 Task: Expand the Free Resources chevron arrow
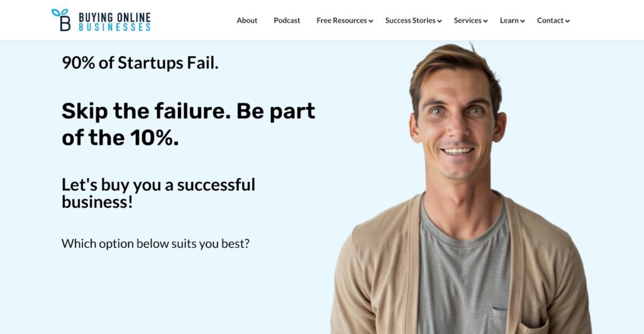click(371, 21)
